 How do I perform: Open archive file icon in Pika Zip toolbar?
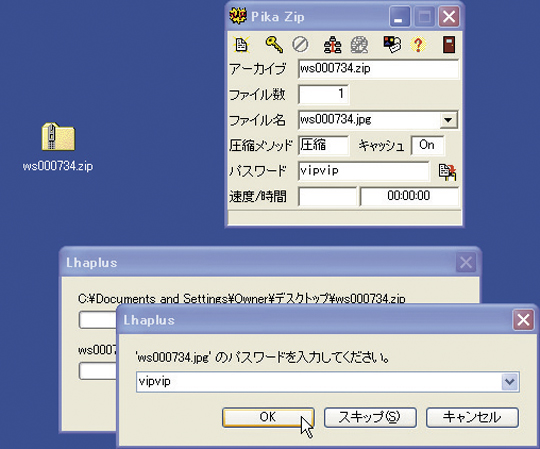pyautogui.click(x=241, y=45)
